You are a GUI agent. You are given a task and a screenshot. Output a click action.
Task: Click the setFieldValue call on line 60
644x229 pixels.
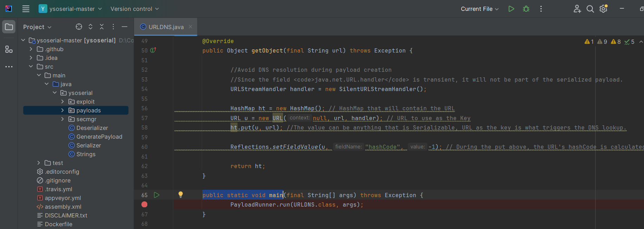coord(295,147)
